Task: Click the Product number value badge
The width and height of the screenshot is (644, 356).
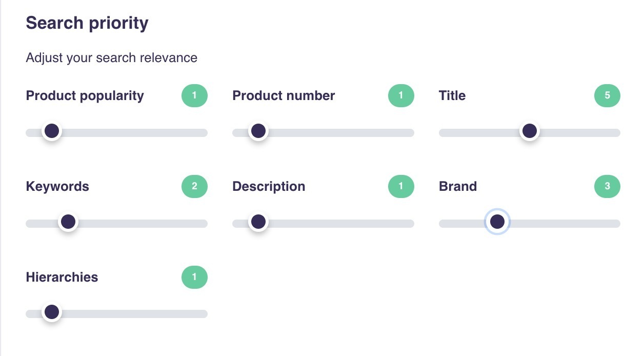Action: [401, 96]
